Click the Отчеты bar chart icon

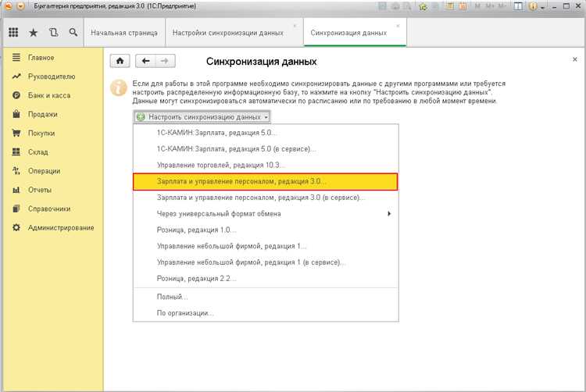(x=16, y=190)
